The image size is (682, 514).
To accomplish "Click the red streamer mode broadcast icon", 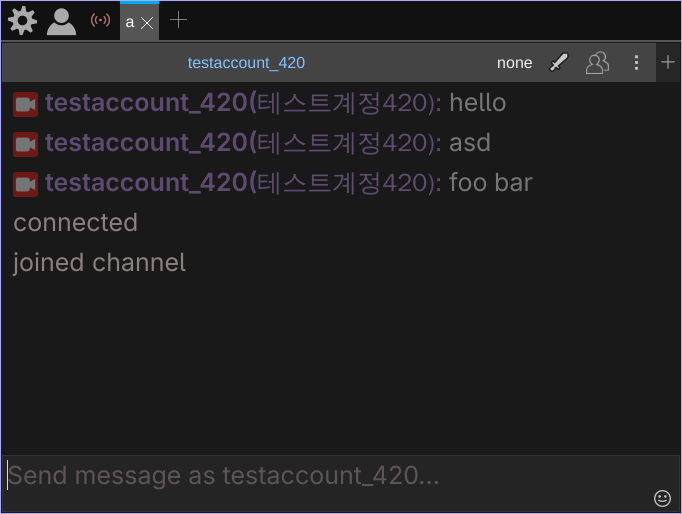I will point(100,20).
